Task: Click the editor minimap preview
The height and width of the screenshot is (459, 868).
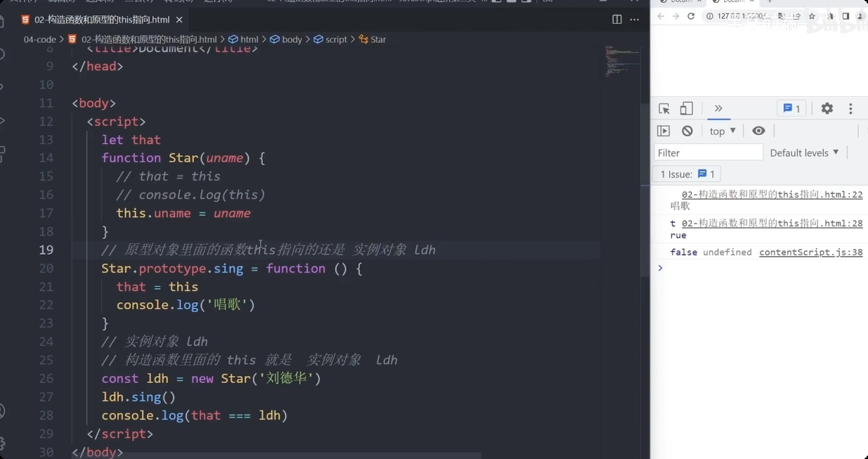Action: pyautogui.click(x=623, y=63)
